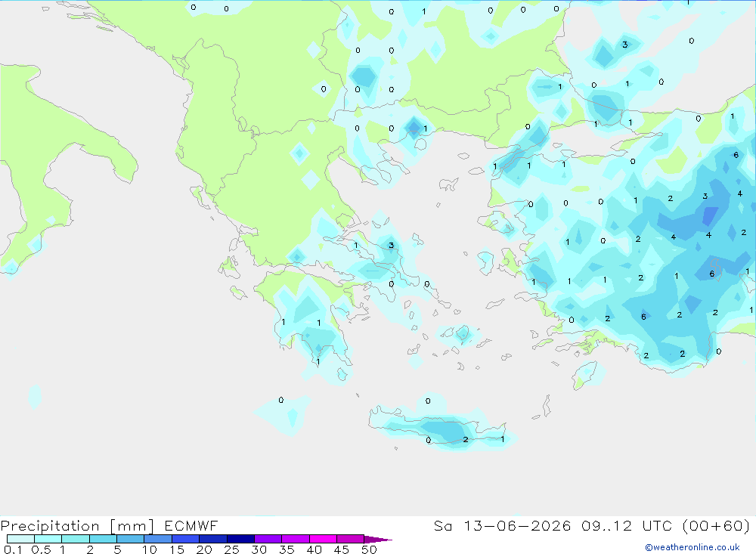
Task: Click the '25' legend scale label
Action: tap(231, 549)
